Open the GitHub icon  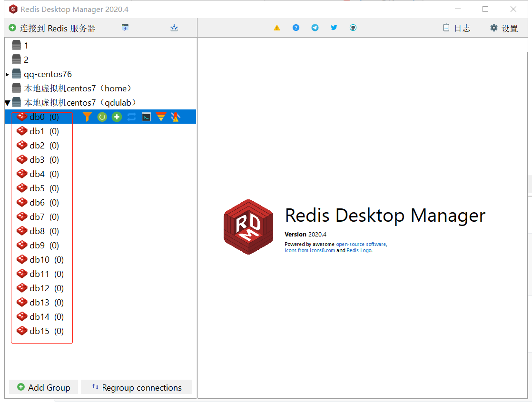[x=353, y=28]
